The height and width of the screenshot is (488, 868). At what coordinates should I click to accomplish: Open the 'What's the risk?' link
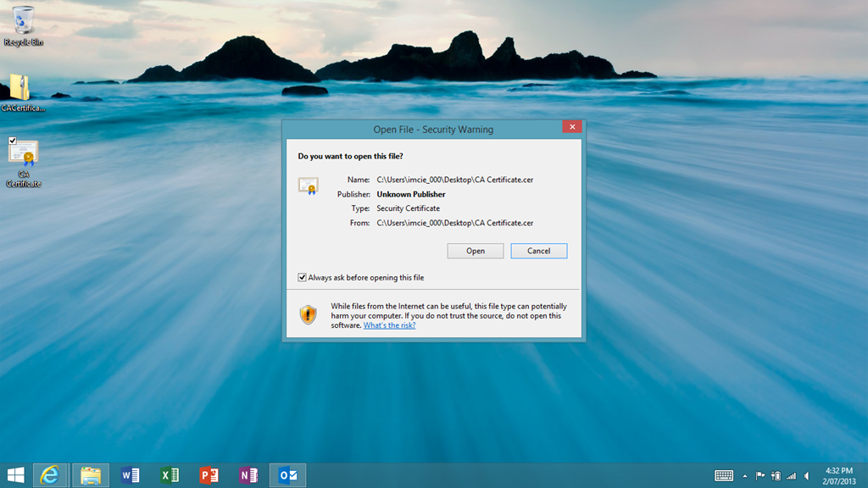[x=389, y=325]
